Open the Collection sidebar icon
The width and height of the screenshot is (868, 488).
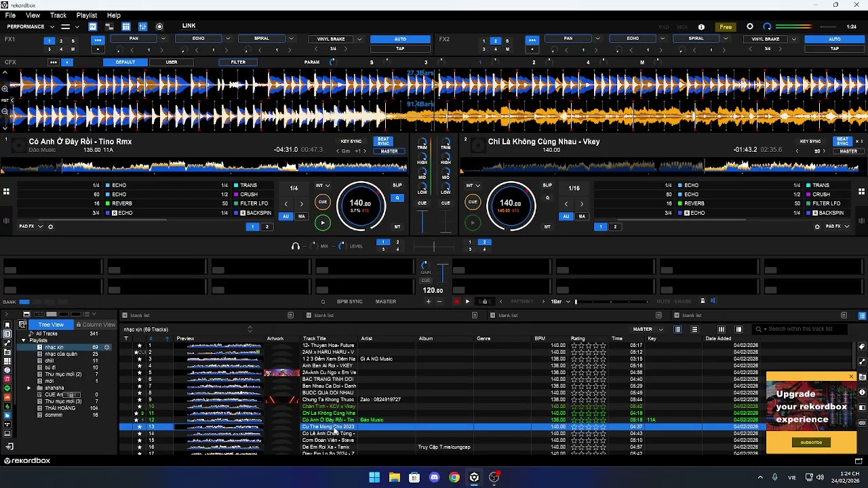[x=7, y=334]
